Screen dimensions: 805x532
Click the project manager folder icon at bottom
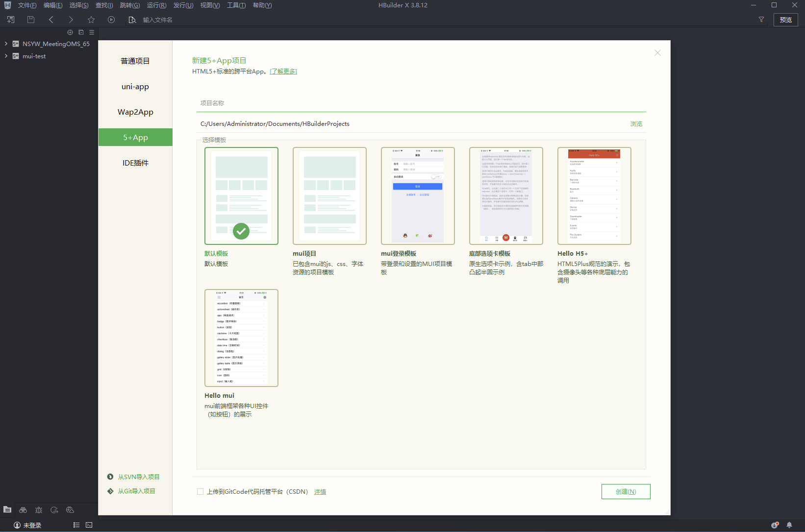click(7, 509)
